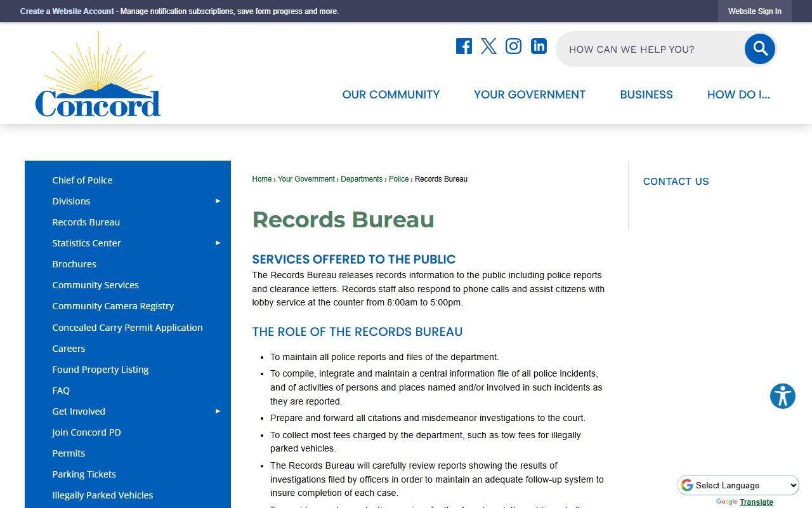Expand the Divisions submenu arrow
This screenshot has width=812, height=508.
click(x=218, y=201)
